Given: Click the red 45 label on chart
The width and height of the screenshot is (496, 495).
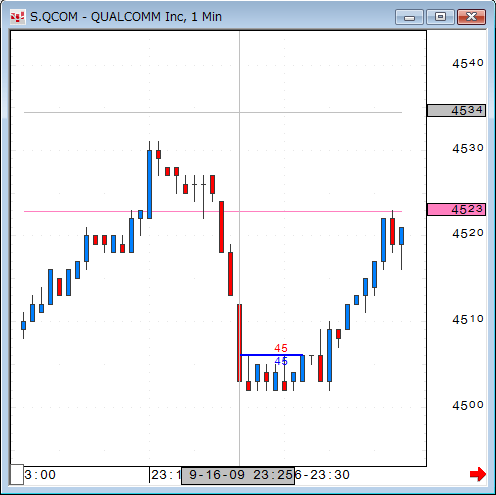Looking at the screenshot, I should [281, 348].
